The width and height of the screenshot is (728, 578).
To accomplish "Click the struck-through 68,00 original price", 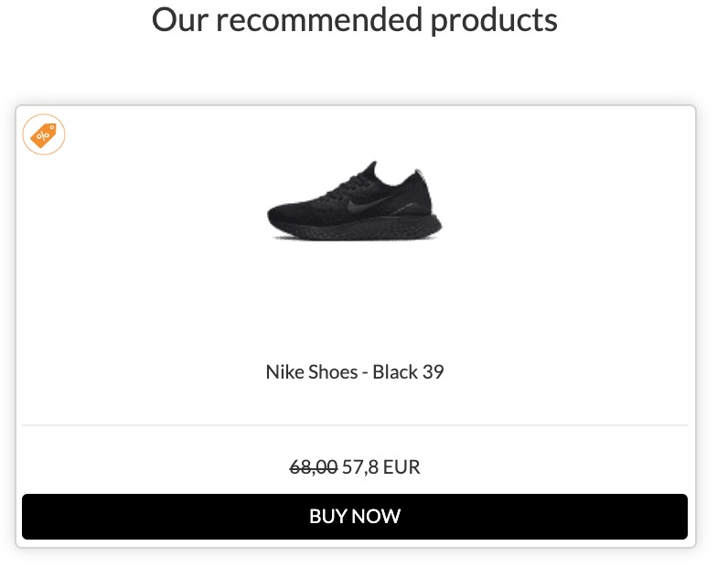I will pyautogui.click(x=314, y=467).
